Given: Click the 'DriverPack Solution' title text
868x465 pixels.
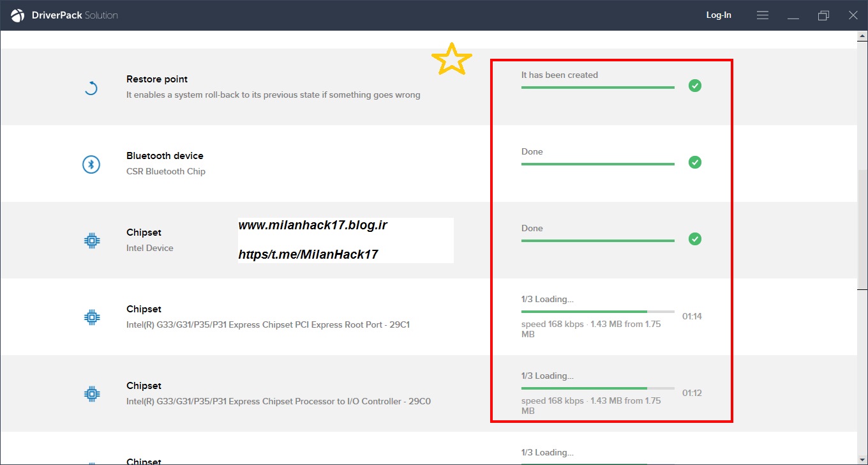Looking at the screenshot, I should click(x=75, y=15).
